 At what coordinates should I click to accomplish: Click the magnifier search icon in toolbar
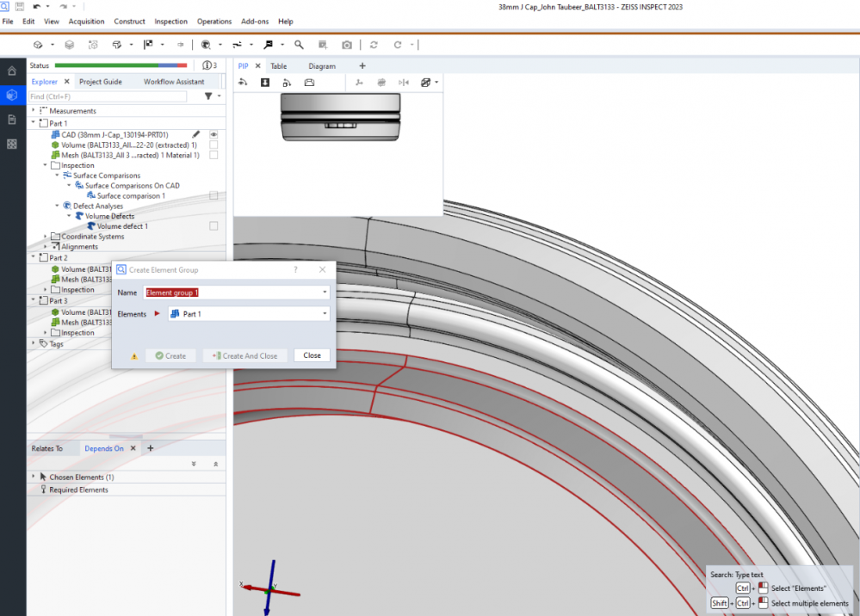tap(299, 45)
